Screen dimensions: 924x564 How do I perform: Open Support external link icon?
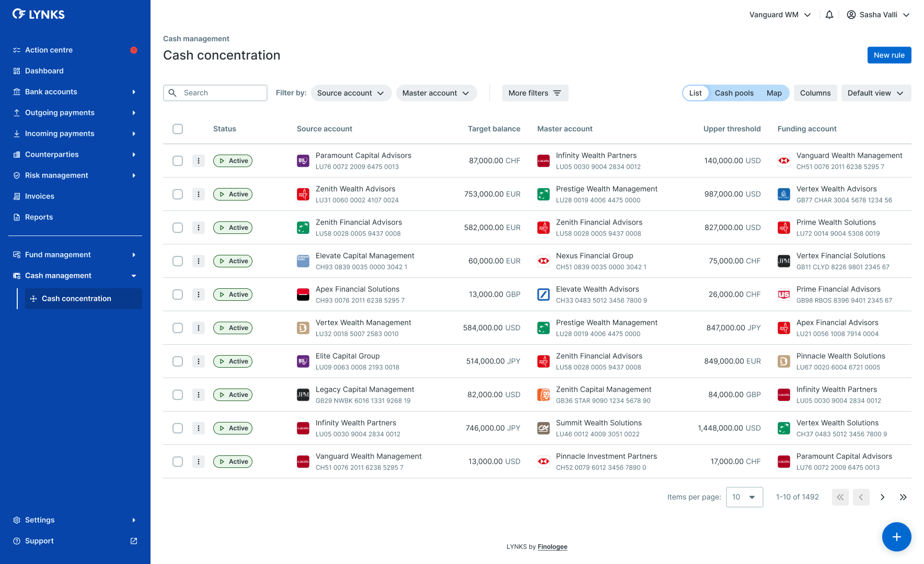click(x=134, y=541)
